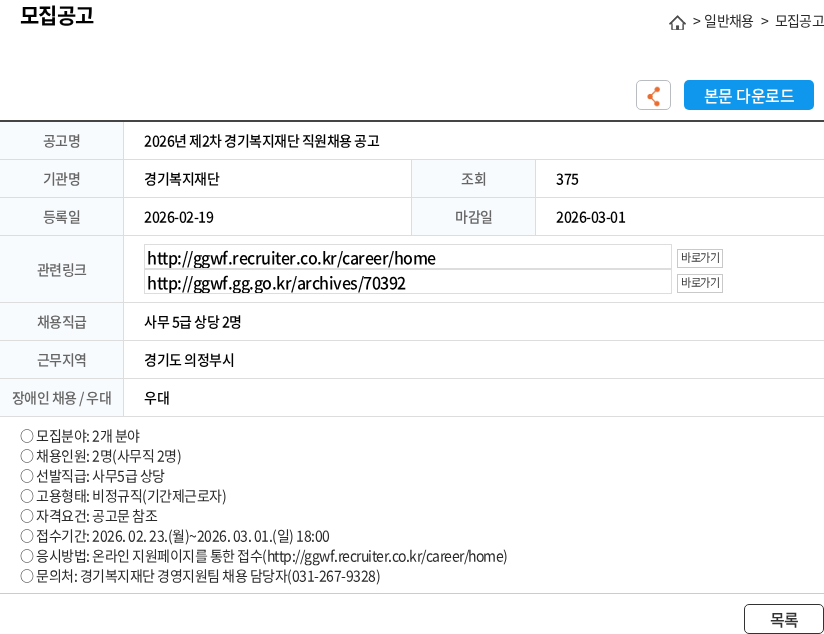Click the 관련링크 row label
824x634 pixels.
point(61,270)
